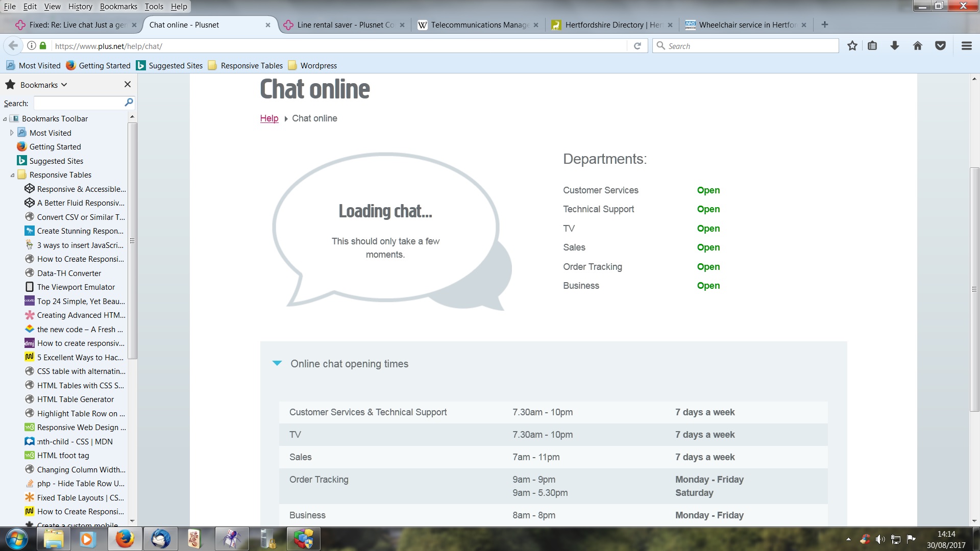Collapse the Online chat opening times section

pyautogui.click(x=277, y=363)
